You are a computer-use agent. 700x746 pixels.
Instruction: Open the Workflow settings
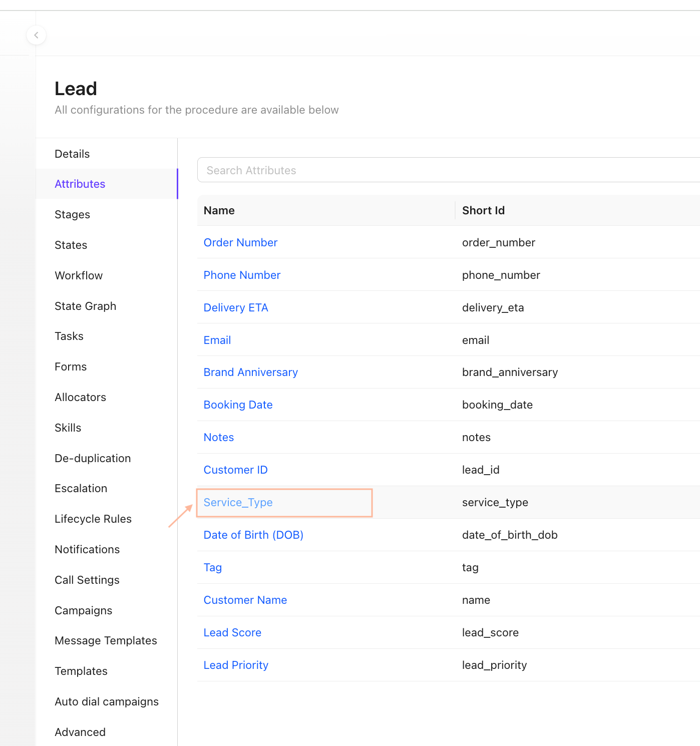coord(79,275)
